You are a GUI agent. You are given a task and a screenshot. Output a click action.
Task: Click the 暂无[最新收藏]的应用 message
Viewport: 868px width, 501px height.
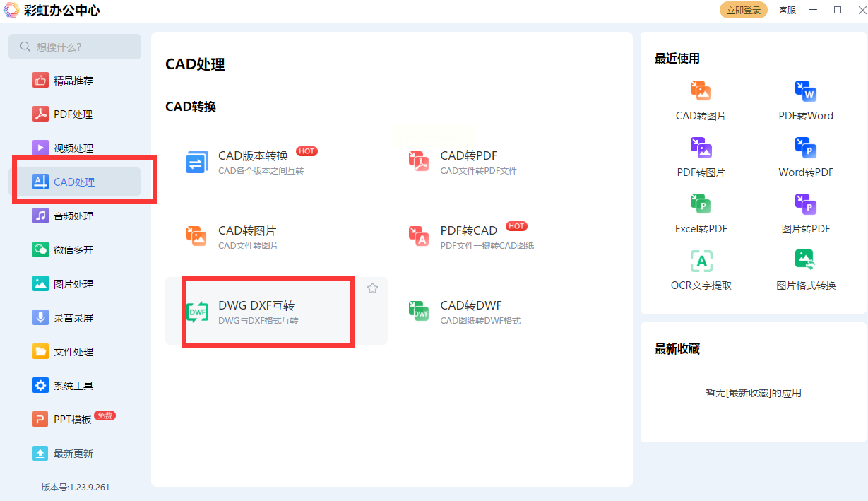[x=754, y=393]
